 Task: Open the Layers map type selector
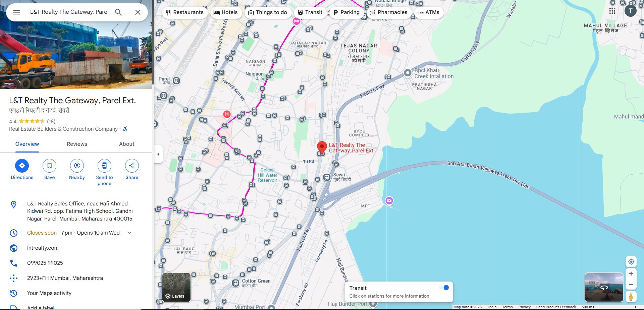pyautogui.click(x=176, y=287)
